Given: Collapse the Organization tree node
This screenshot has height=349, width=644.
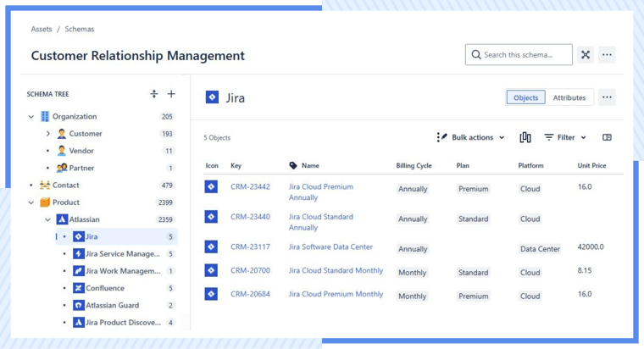Looking at the screenshot, I should [31, 117].
